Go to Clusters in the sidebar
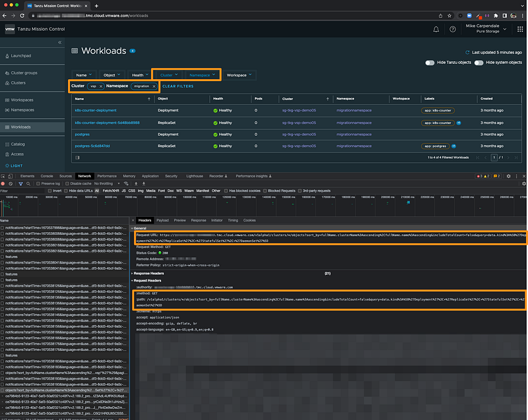This screenshot has height=420, width=528. (18, 82)
